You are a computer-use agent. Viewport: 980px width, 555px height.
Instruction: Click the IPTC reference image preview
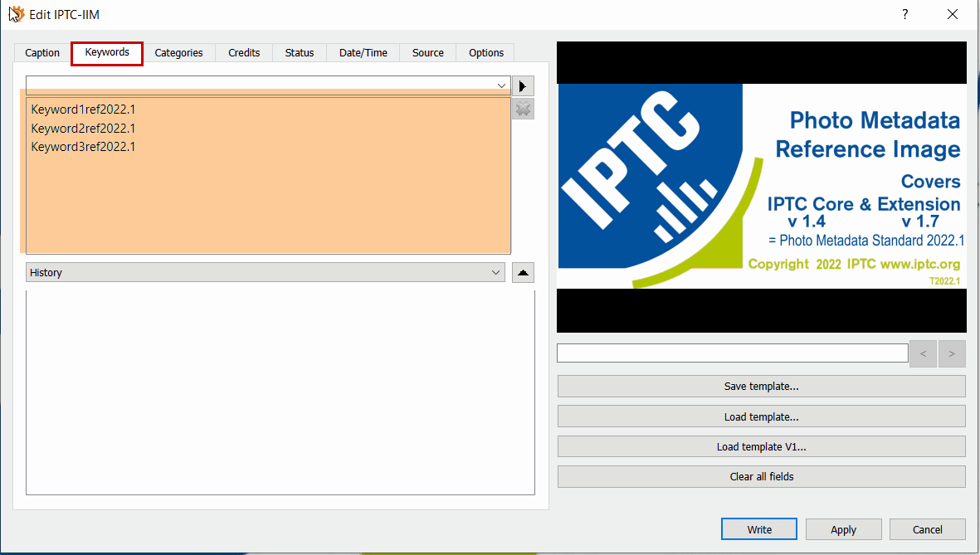tap(761, 187)
